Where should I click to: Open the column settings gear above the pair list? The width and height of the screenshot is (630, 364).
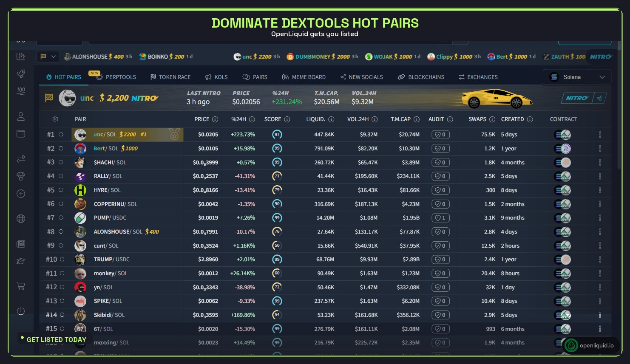pos(55,119)
